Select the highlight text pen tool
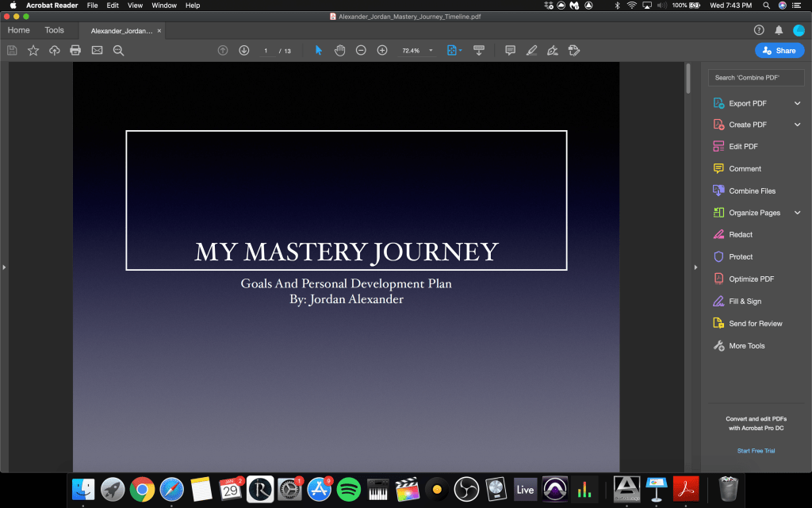This screenshot has width=812, height=508. pyautogui.click(x=531, y=50)
